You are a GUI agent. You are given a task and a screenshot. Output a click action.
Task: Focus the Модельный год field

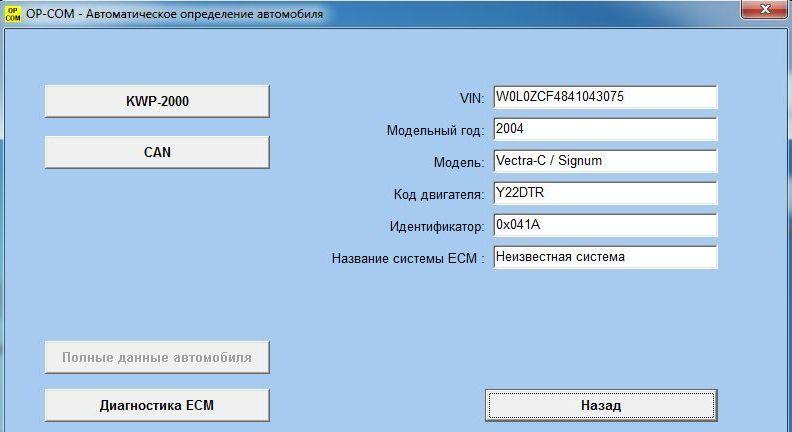[605, 129]
